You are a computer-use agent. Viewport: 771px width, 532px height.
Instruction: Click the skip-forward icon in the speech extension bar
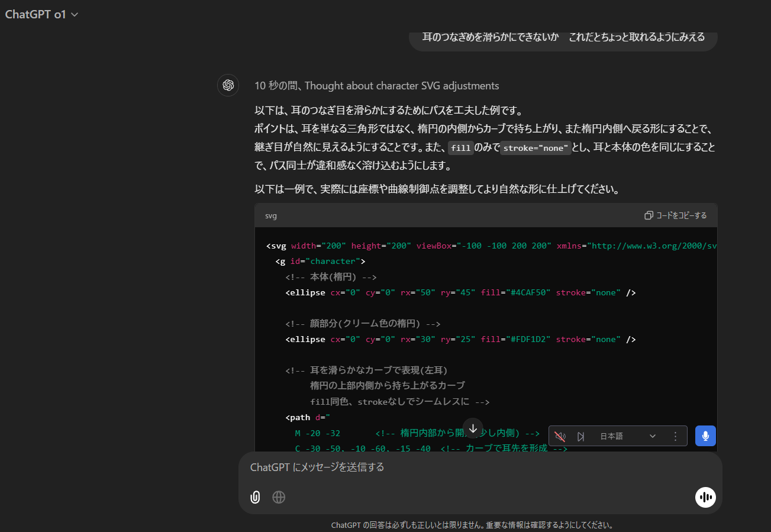click(x=581, y=436)
